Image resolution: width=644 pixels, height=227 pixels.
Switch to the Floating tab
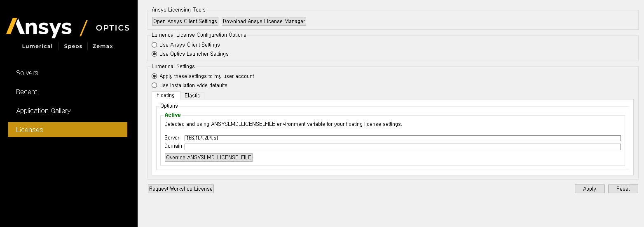coord(166,95)
